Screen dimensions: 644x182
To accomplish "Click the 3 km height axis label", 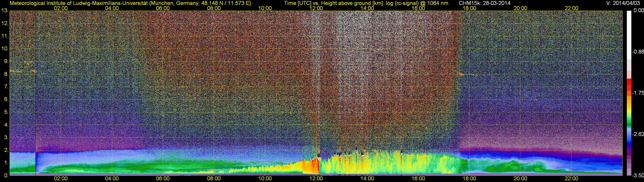I will coord(6,137).
